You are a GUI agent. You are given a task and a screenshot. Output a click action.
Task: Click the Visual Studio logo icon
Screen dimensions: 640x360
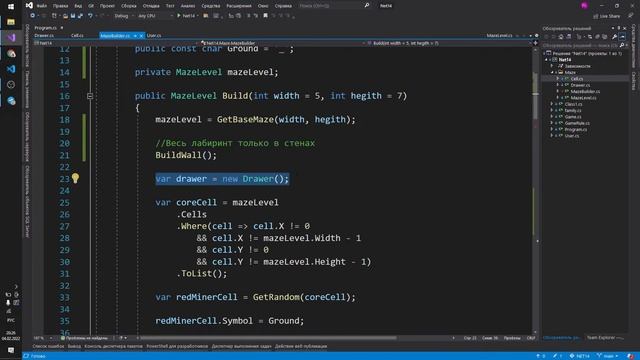pos(29,5)
